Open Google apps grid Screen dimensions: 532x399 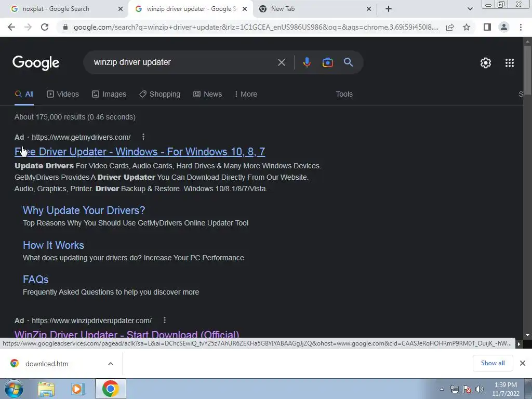509,63
